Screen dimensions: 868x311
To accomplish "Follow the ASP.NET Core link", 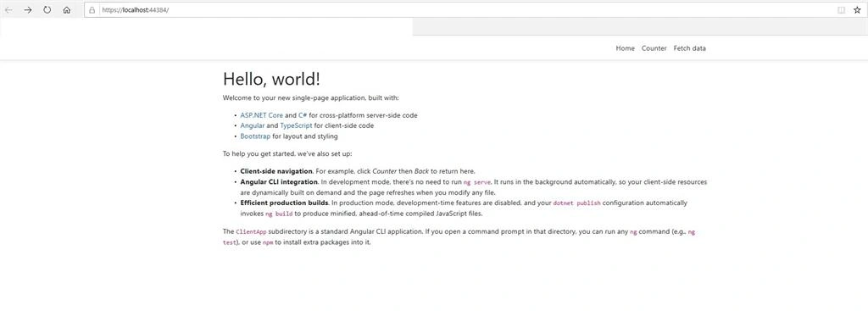I will pyautogui.click(x=261, y=115).
